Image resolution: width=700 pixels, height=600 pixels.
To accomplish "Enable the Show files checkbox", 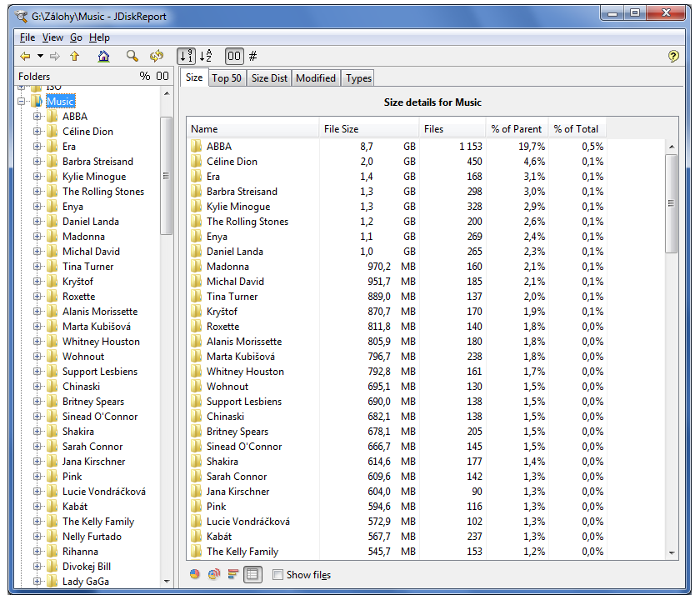I will 278,575.
